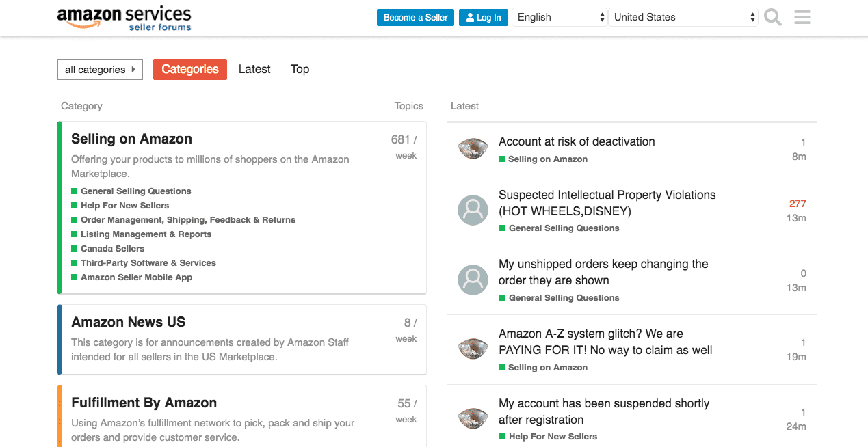Click avatar beside Suspected Intellectual Property Violations

pyautogui.click(x=473, y=211)
